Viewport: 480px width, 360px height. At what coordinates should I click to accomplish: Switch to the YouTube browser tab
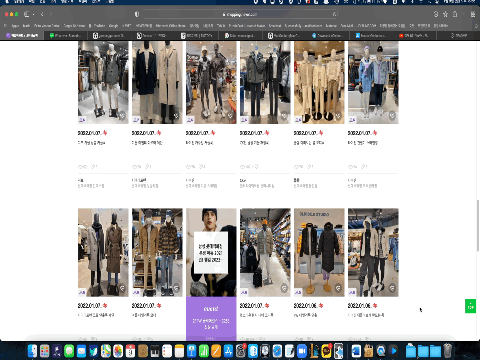[x=416, y=35]
